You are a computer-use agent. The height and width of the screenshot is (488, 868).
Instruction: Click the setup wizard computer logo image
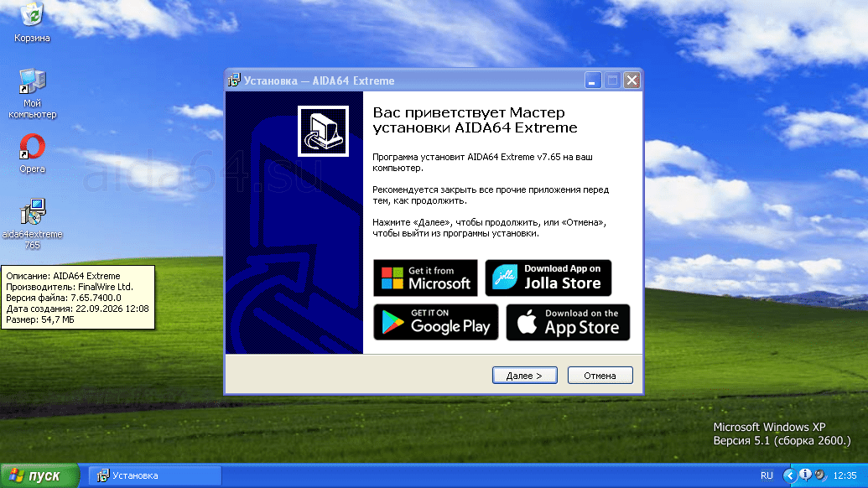323,131
